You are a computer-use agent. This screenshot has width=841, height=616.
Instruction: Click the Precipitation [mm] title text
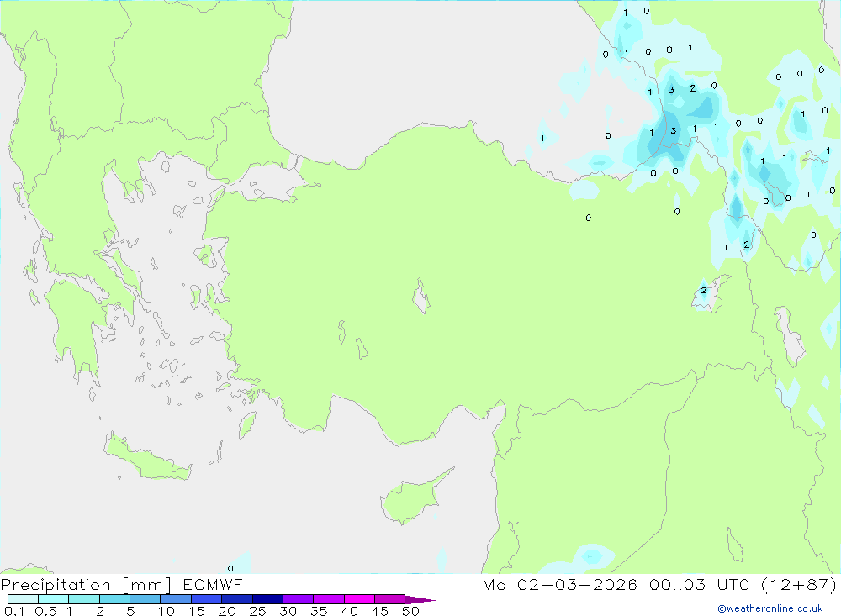[x=86, y=585]
